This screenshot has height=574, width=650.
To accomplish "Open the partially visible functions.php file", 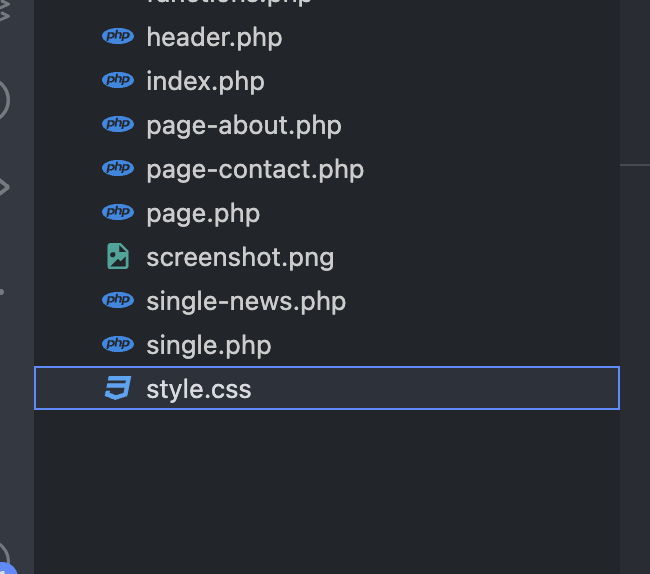I will (x=229, y=3).
